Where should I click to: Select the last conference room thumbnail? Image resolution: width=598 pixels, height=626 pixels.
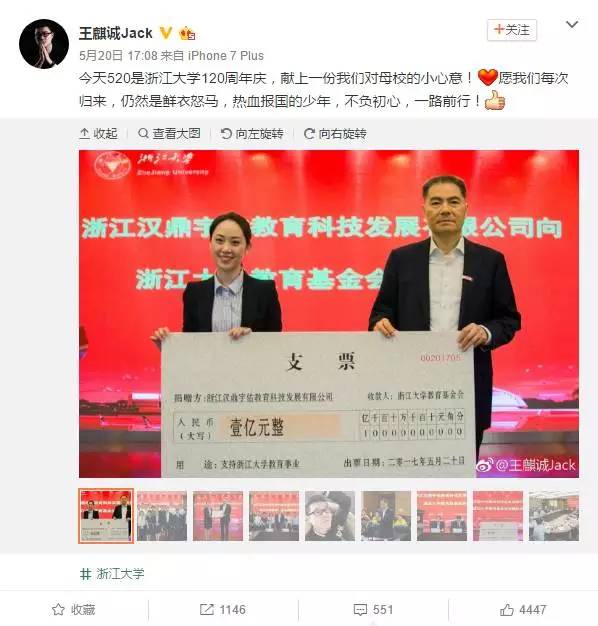[x=554, y=516]
